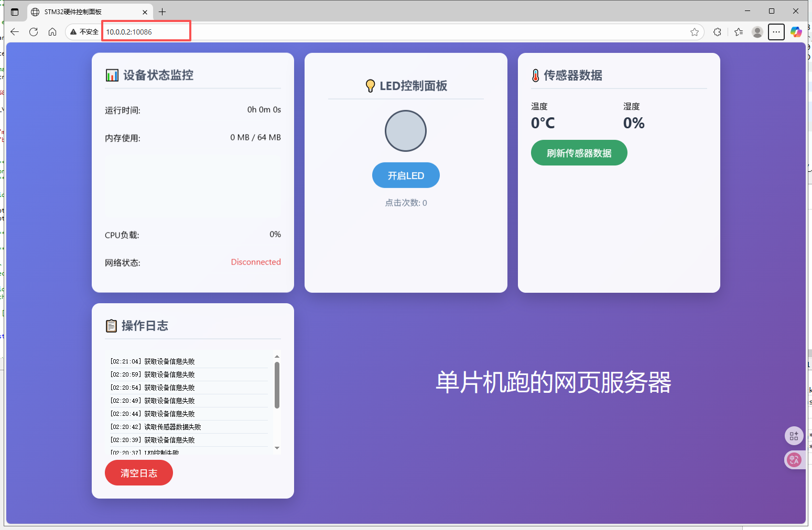Open the tab actions menu icon
Viewport: 812px width, 530px height.
point(15,12)
